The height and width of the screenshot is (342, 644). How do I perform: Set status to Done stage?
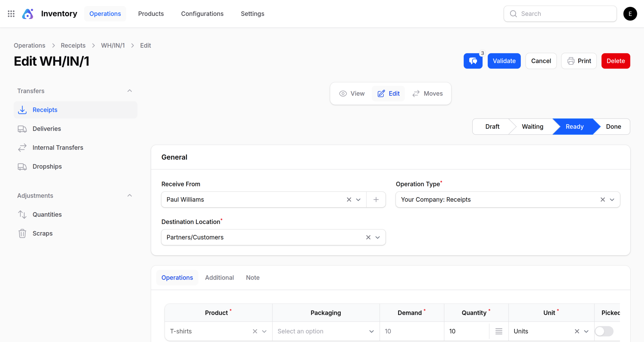pos(613,126)
